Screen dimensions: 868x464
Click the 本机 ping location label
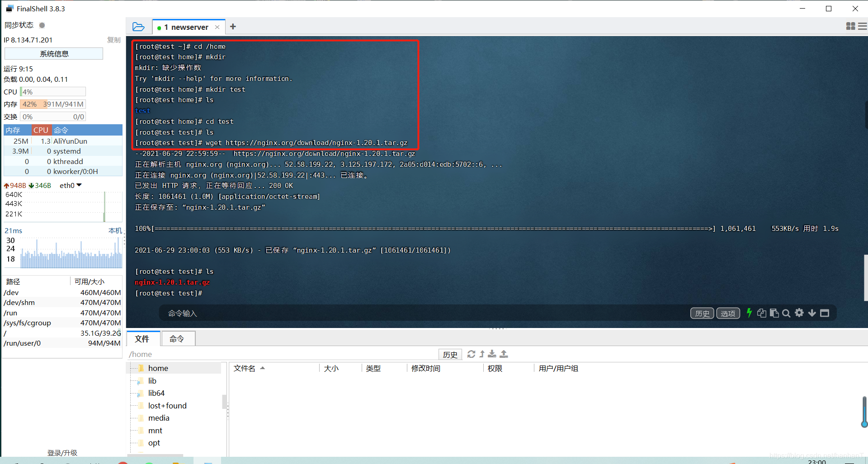(115, 230)
